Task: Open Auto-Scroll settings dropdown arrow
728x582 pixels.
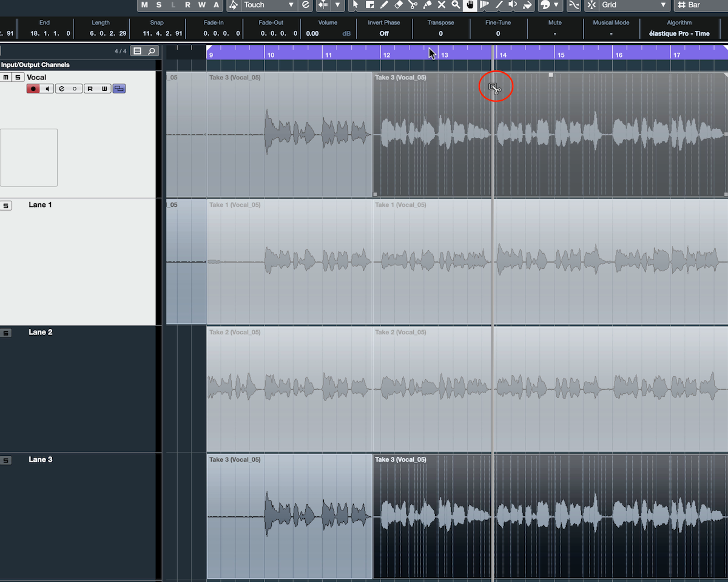Action: click(x=338, y=5)
